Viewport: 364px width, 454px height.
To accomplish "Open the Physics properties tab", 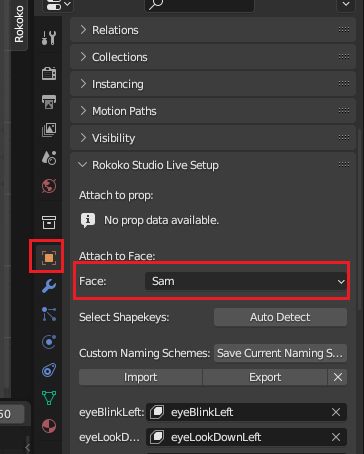I will (x=49, y=342).
